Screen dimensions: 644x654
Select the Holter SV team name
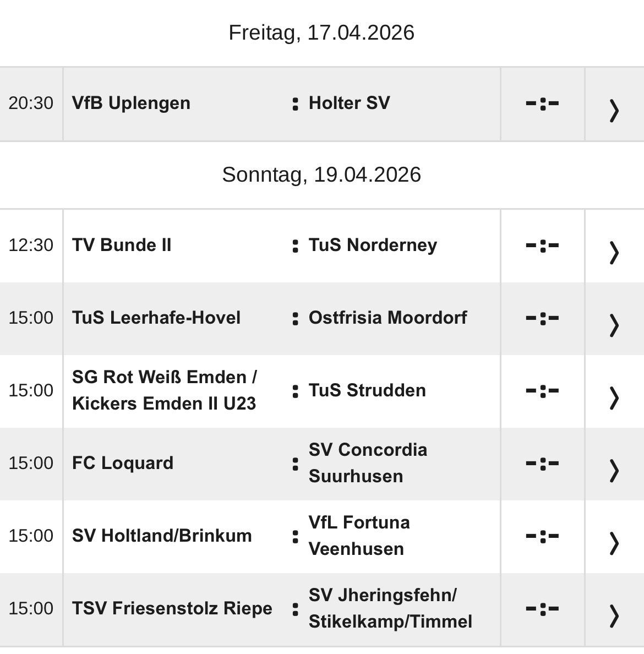click(x=349, y=103)
